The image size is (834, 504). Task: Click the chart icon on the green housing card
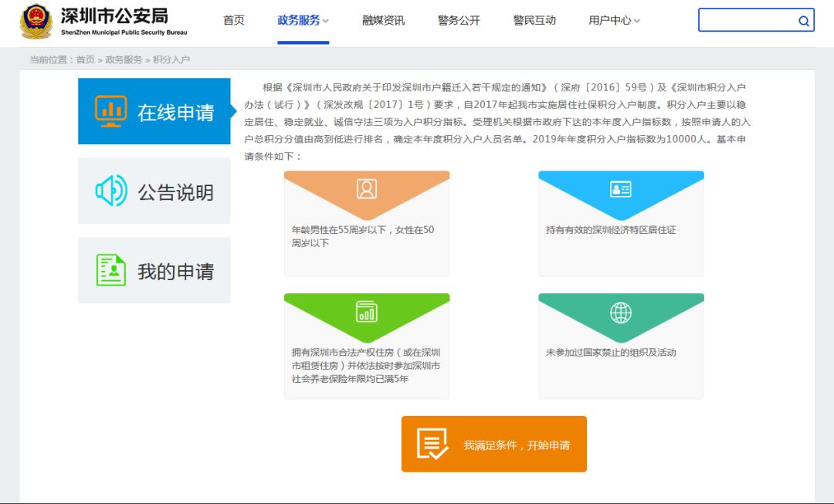pyautogui.click(x=367, y=310)
